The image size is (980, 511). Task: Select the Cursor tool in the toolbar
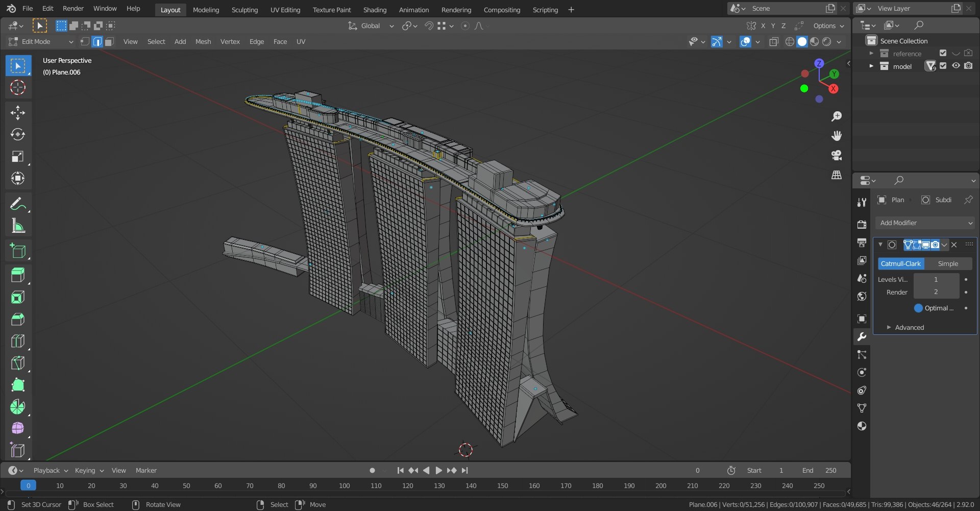click(x=18, y=88)
